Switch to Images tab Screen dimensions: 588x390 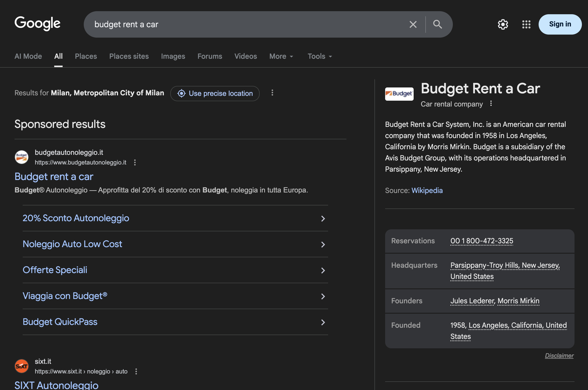173,56
